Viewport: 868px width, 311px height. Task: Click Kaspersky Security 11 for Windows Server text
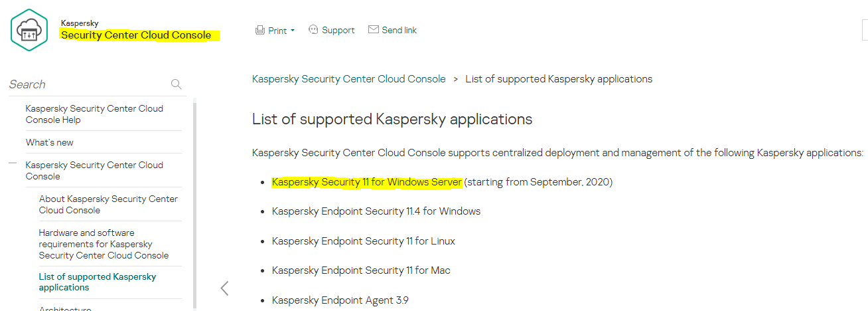tap(367, 182)
